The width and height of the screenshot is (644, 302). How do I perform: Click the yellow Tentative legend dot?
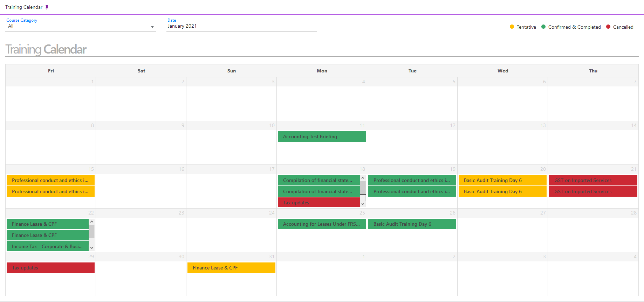[x=512, y=27]
